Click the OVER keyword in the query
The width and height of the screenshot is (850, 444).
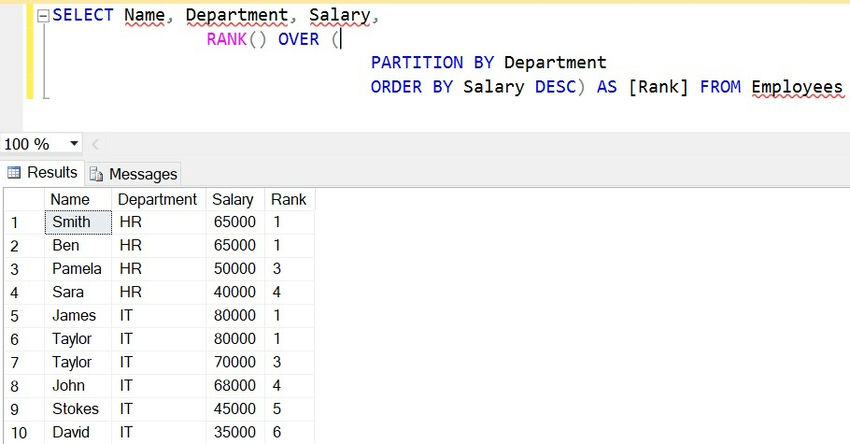click(299, 39)
